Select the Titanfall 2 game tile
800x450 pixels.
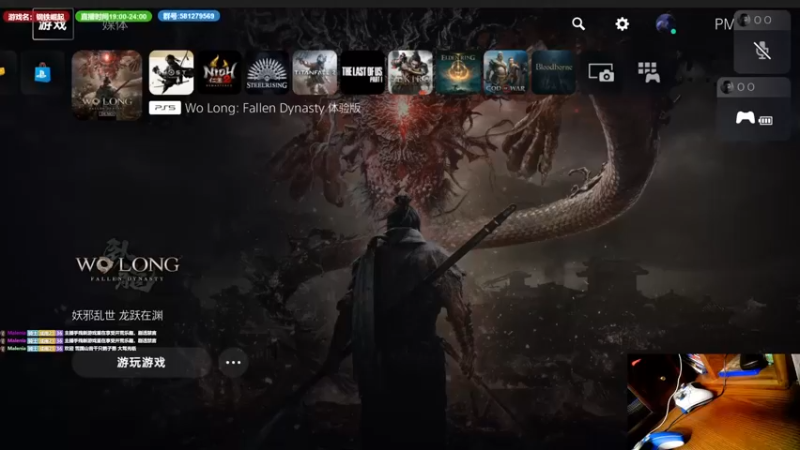315,72
